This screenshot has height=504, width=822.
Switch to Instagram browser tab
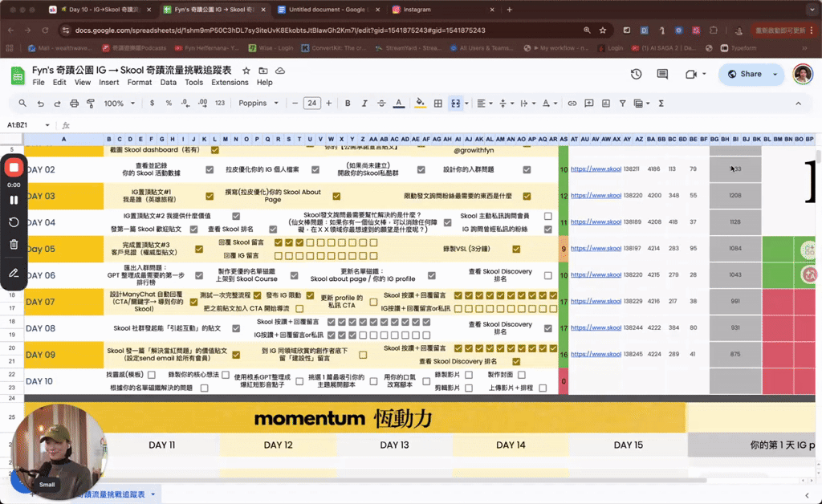pyautogui.click(x=417, y=10)
